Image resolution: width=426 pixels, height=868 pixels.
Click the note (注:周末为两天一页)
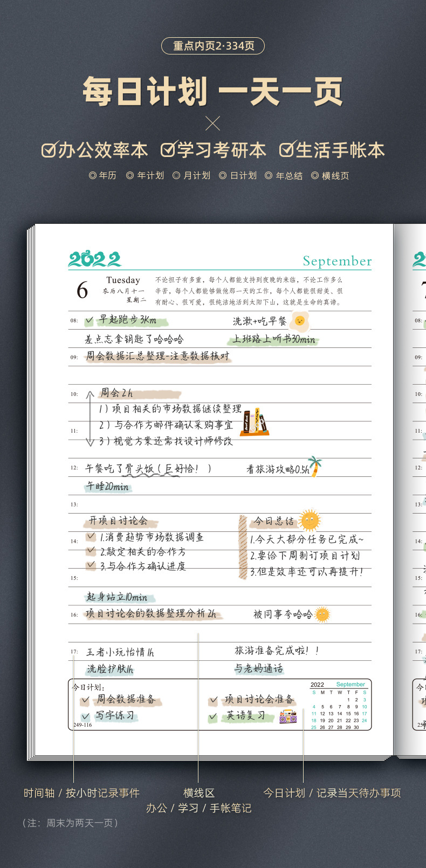pos(70,823)
